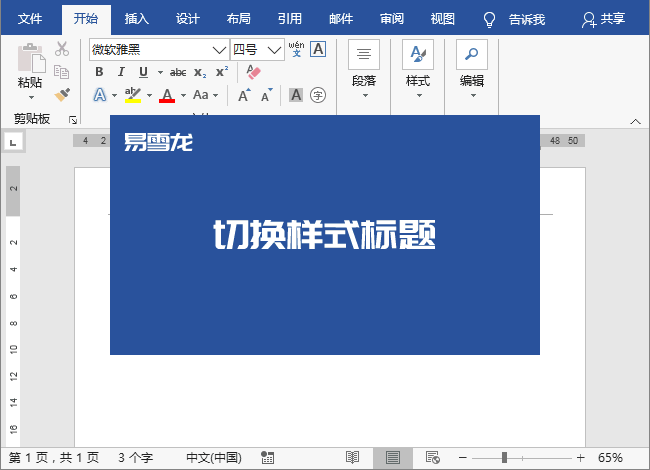The height and width of the screenshot is (470, 650).
Task: Switch to the 引用 tab
Action: (290, 19)
